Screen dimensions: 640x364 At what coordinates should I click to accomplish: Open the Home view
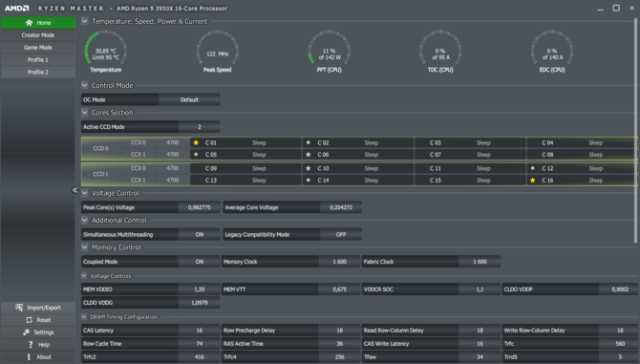click(x=37, y=23)
